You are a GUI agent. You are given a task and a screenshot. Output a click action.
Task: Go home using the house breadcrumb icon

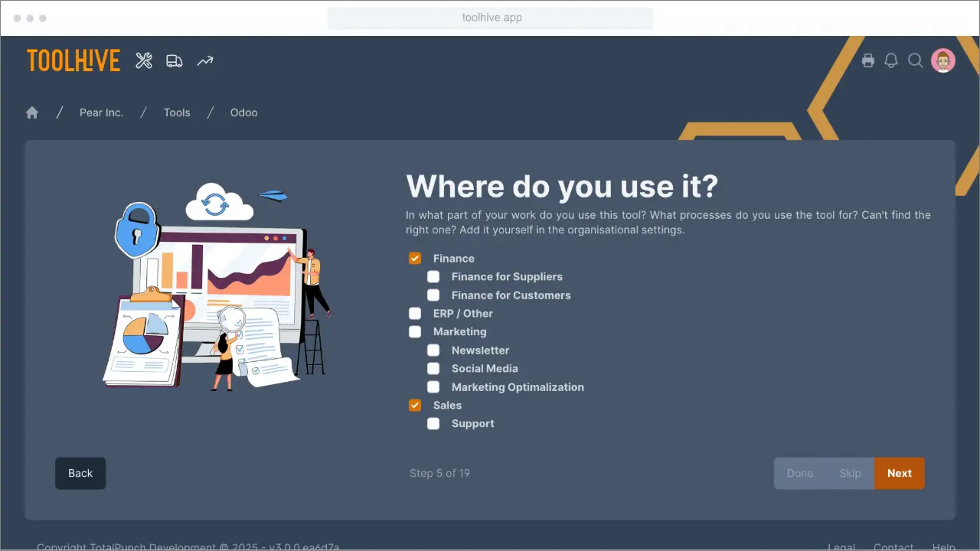coord(31,112)
